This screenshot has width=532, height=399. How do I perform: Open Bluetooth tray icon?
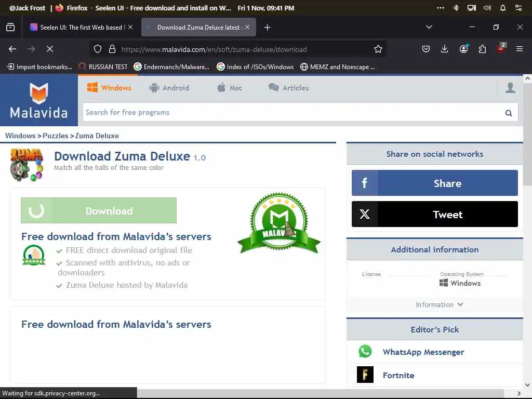(456, 8)
